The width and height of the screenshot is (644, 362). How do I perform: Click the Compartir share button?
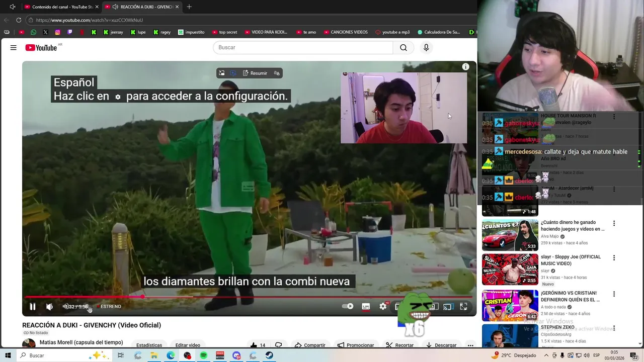310,345
